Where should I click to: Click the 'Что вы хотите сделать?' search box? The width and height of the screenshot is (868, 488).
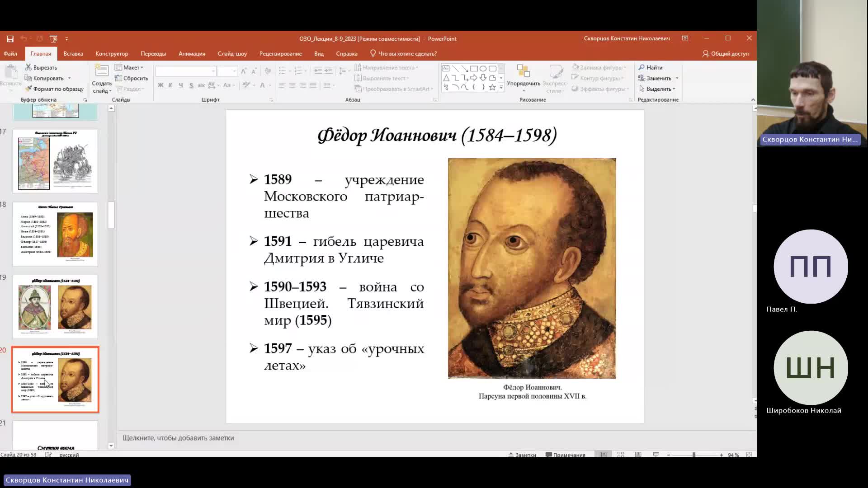click(403, 54)
